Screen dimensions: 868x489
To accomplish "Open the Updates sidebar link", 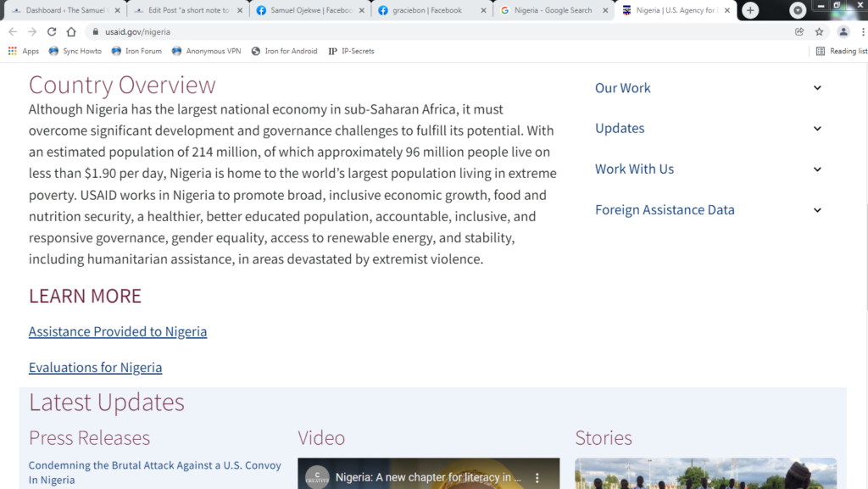I will pyautogui.click(x=620, y=128).
